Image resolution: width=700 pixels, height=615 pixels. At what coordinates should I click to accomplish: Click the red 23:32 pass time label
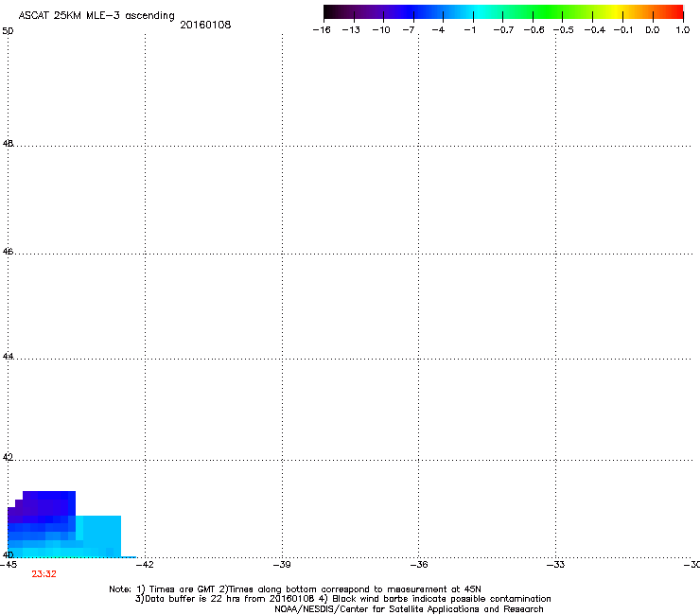(44, 574)
